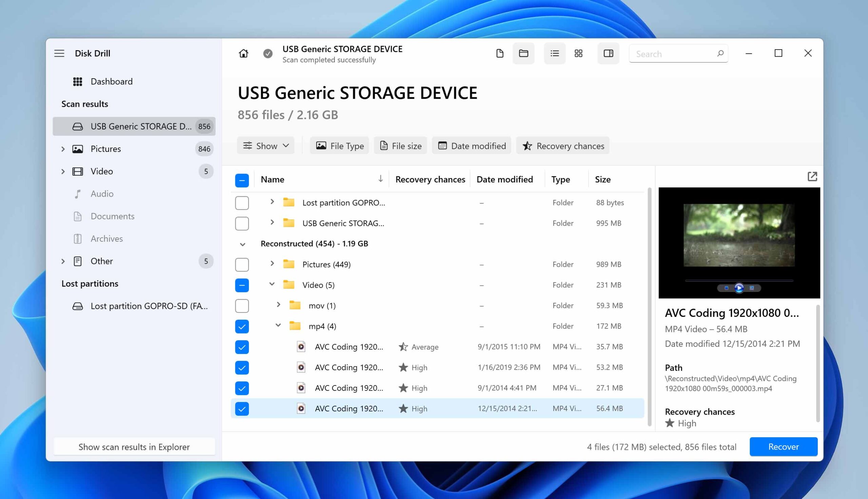868x499 pixels.
Task: Select Lost partition GOPRO-SD in sidebar
Action: 134,306
